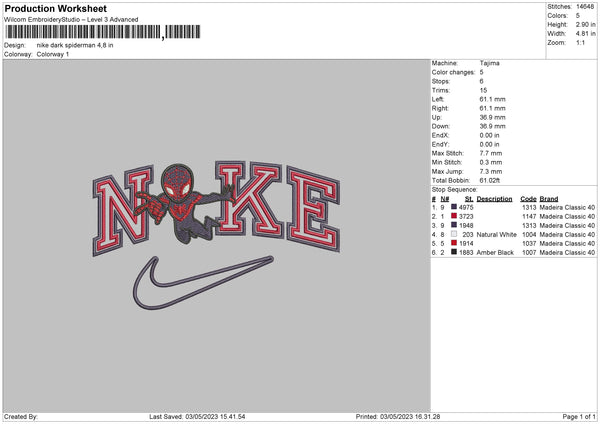Click the purple swatch for stitch count 4975
600x424 pixels.
click(454, 207)
